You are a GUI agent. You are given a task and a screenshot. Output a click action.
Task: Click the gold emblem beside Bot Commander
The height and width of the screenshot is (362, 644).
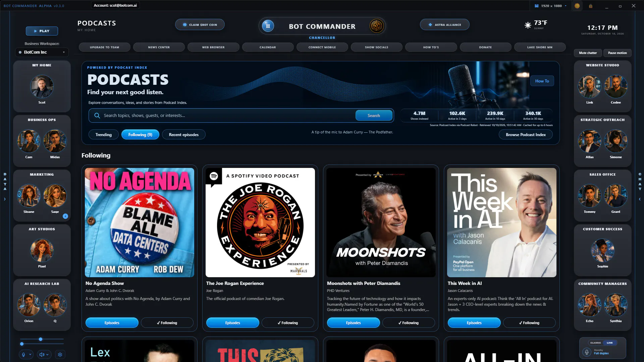coord(376,26)
